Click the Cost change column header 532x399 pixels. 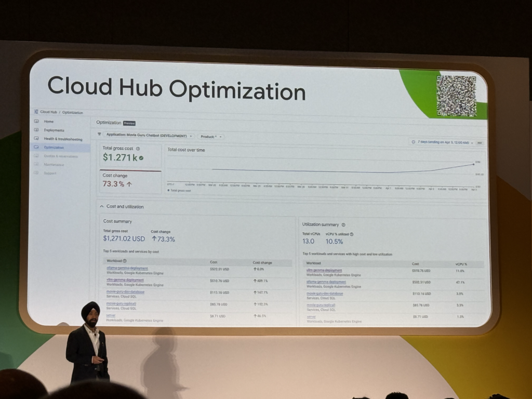tap(262, 262)
